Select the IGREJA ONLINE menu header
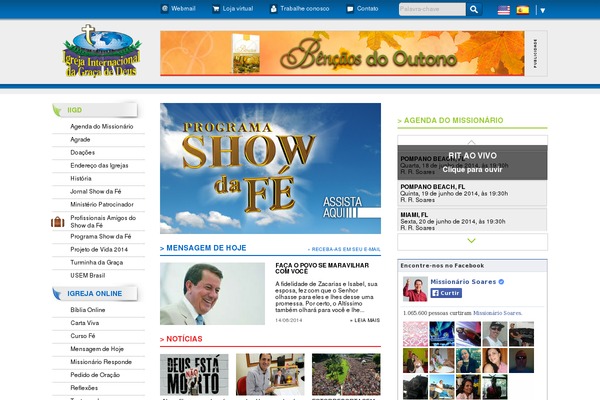Screen dimensions: 600x400 click(95, 294)
